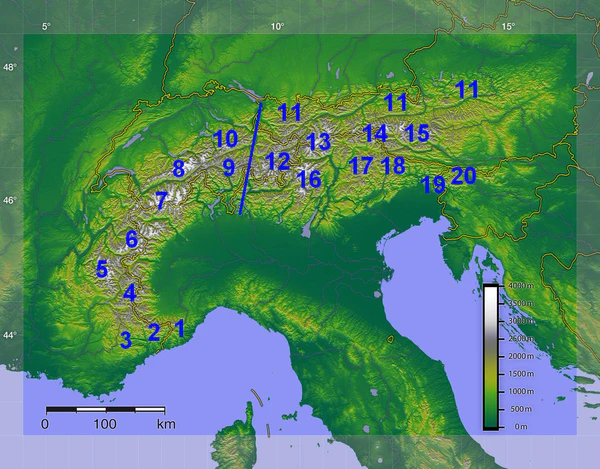Click the number 20 region label
The height and width of the screenshot is (469, 600).
(463, 176)
